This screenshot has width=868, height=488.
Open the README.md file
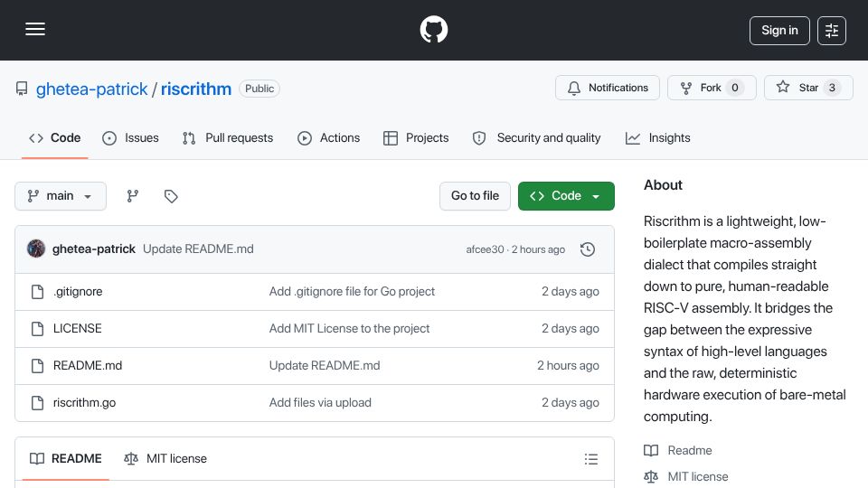88,366
